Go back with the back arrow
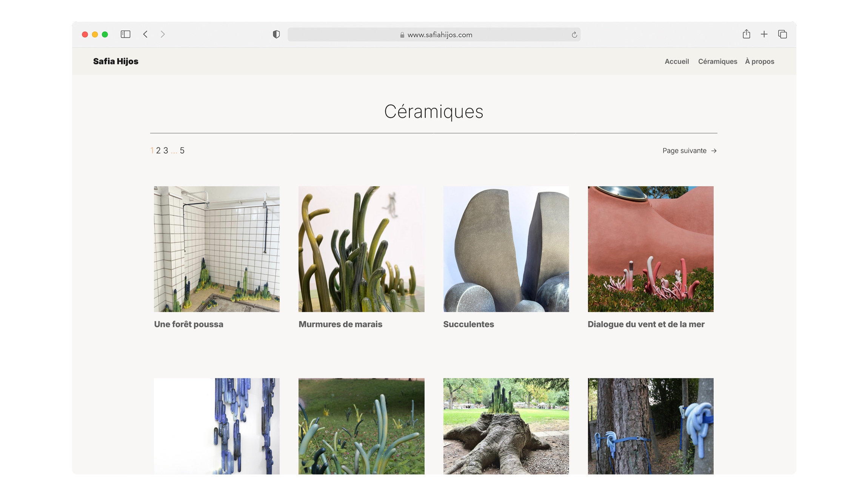This screenshot has width=868, height=496. [x=145, y=34]
